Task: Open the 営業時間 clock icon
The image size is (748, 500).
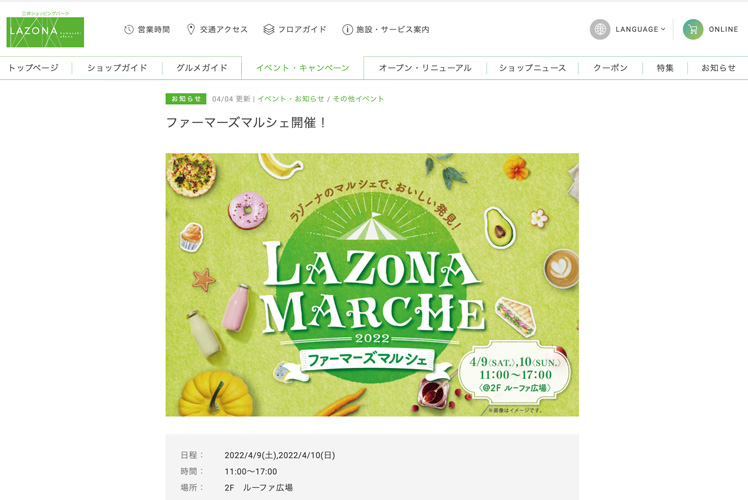Action: [128, 30]
